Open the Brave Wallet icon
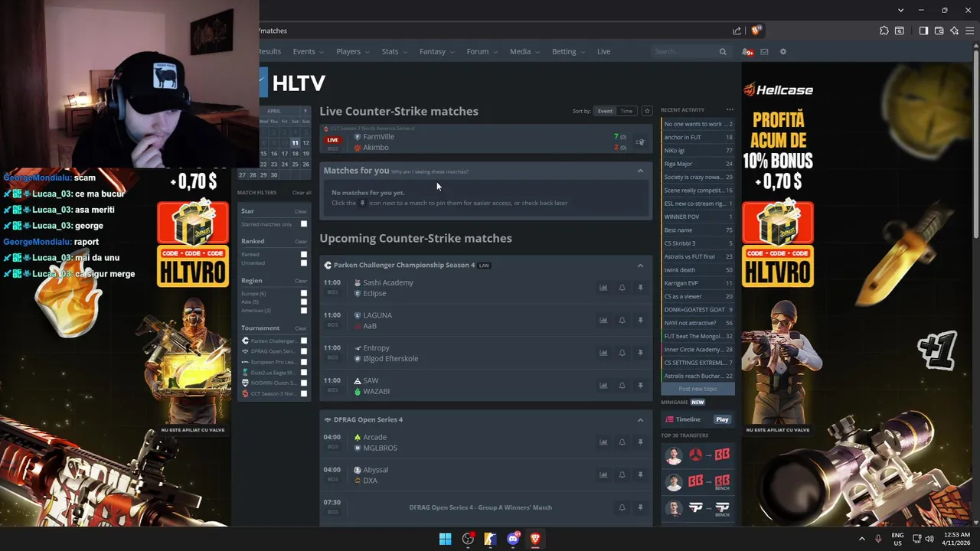The width and height of the screenshot is (980, 551). pyautogui.click(x=939, y=31)
